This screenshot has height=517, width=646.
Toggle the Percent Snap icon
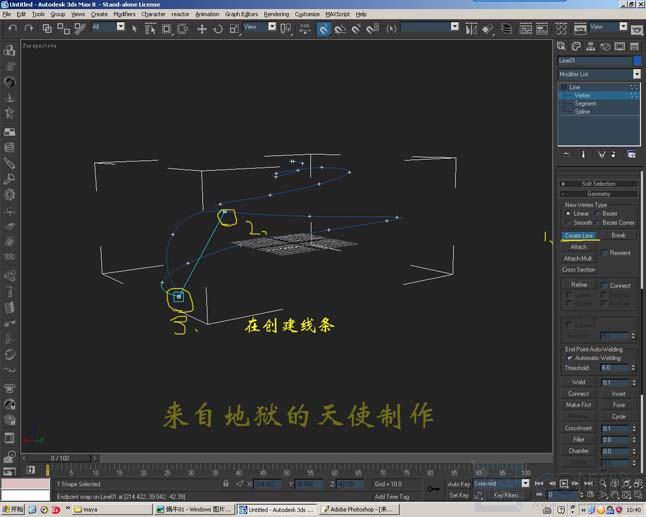click(356, 29)
